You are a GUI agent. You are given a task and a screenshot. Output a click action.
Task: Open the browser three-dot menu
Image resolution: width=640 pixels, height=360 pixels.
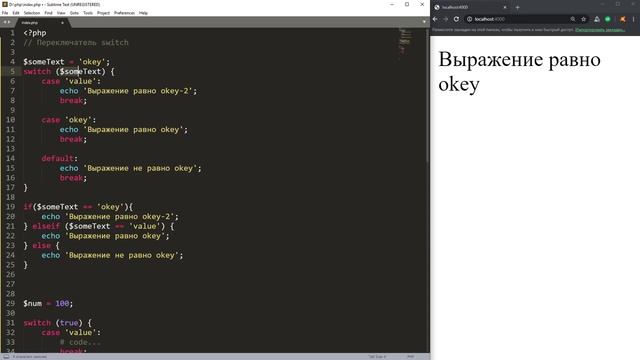[633, 19]
